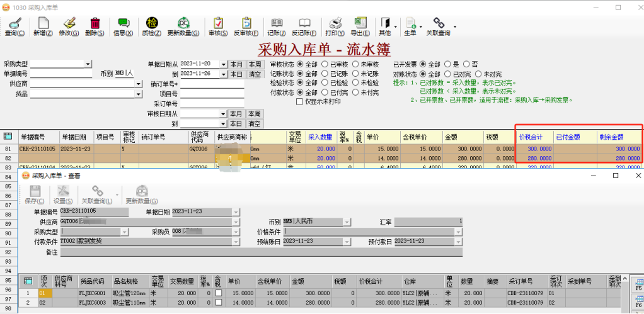Click the 打印 printer icon
The image size is (644, 314).
coord(336,23)
